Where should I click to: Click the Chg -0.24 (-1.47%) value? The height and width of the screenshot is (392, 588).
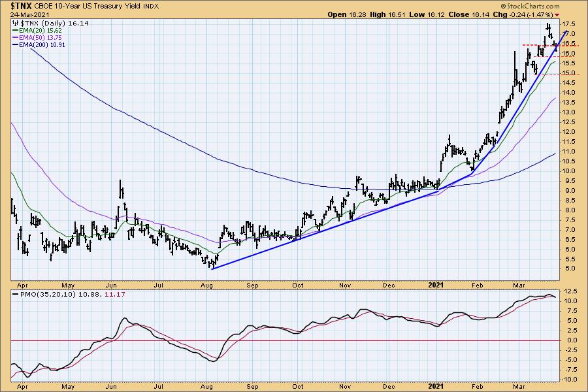pyautogui.click(x=525, y=14)
